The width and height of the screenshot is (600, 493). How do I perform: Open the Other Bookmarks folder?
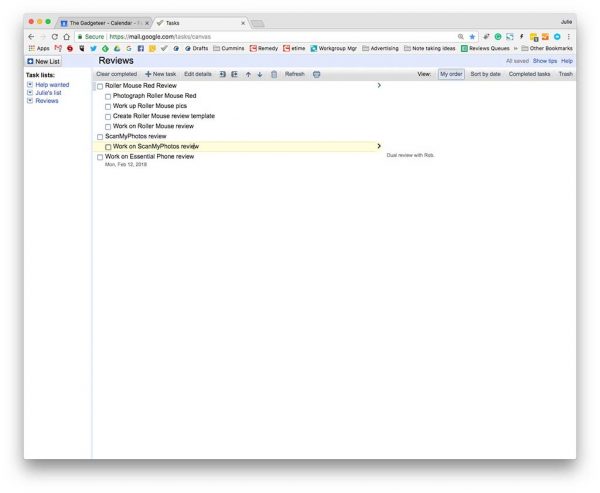[x=547, y=48]
